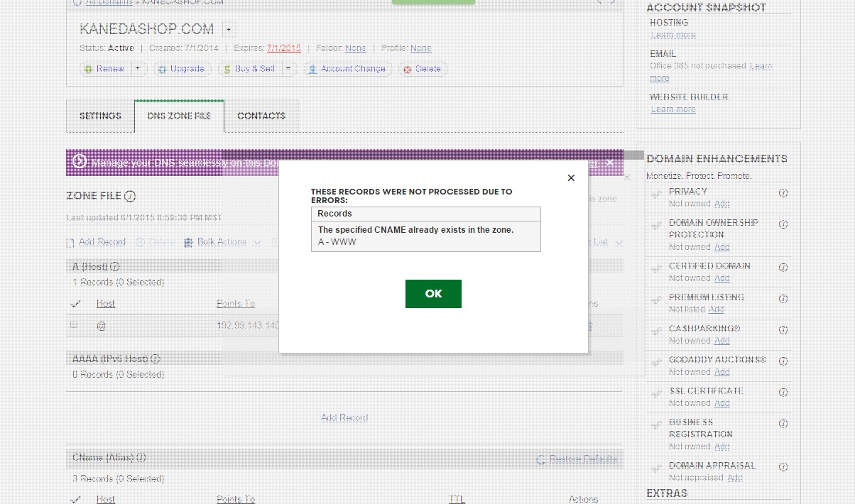This screenshot has width=855, height=504.
Task: Click Add link for Business Registration
Action: click(721, 447)
